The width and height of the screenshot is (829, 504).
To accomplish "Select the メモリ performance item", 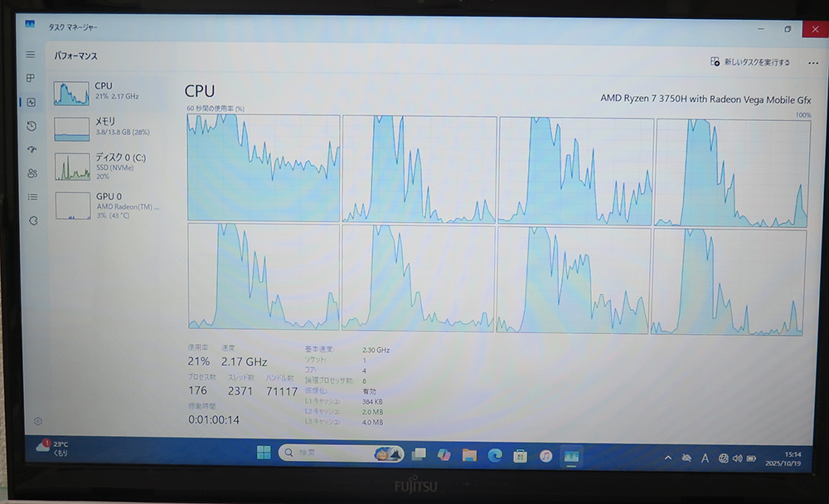I will (109, 128).
